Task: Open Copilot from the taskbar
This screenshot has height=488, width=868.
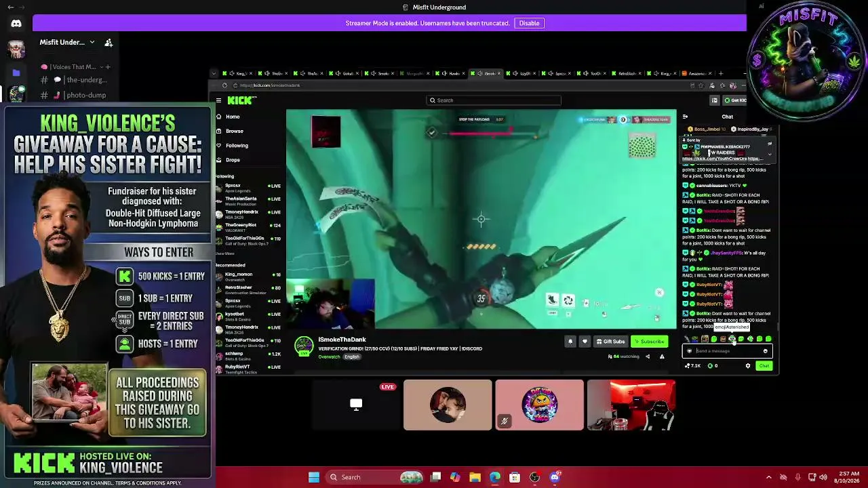Action: pyautogui.click(x=455, y=477)
